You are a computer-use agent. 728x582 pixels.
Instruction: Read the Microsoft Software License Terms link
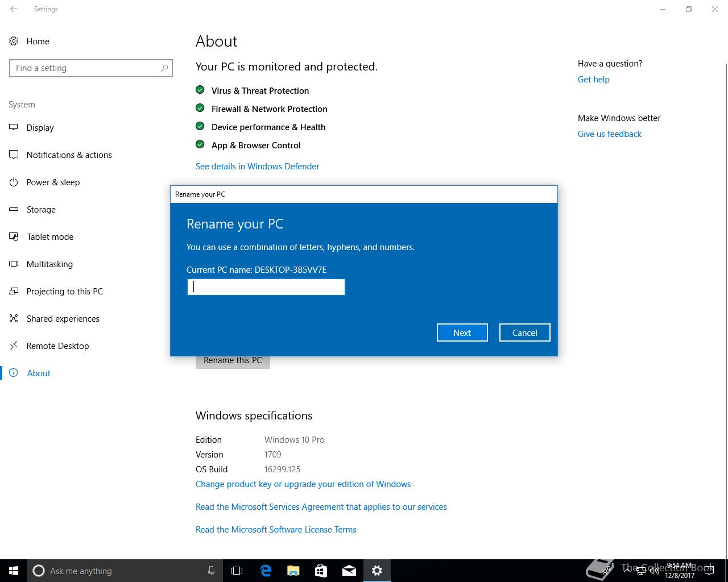276,530
